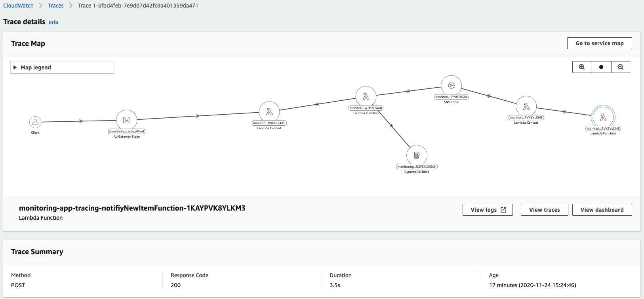The height and width of the screenshot is (299, 644).
Task: Click the monitori...IFYOFUOZA SNS label
Action: click(452, 97)
